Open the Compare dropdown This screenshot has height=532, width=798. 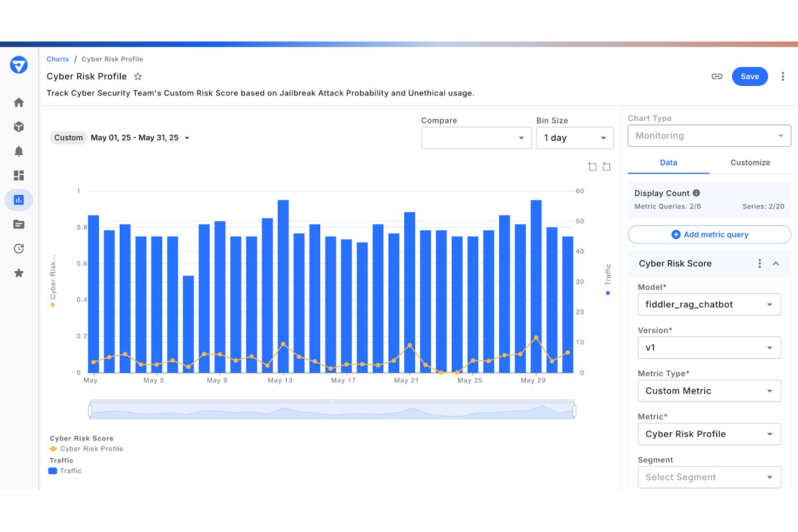click(x=476, y=138)
